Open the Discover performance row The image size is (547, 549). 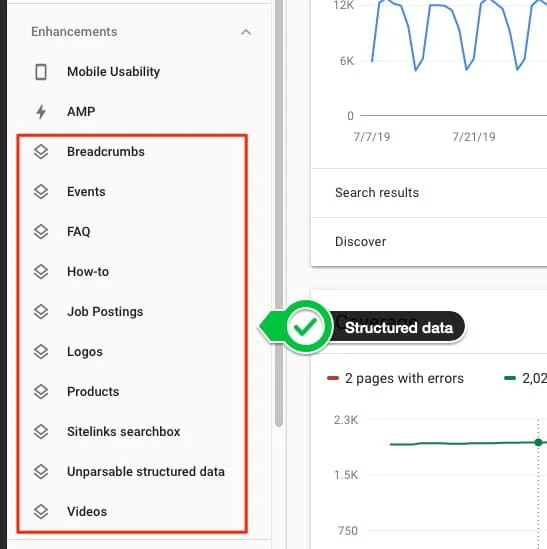(x=429, y=242)
